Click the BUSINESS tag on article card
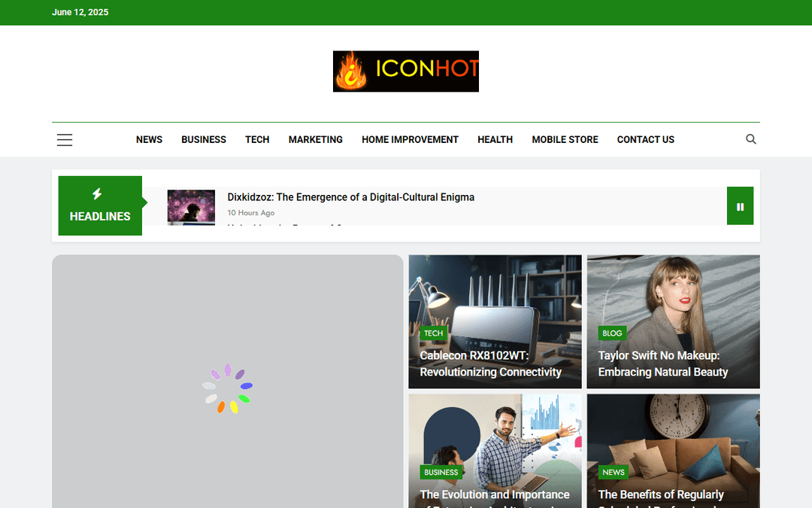The image size is (812, 508). pyautogui.click(x=441, y=472)
